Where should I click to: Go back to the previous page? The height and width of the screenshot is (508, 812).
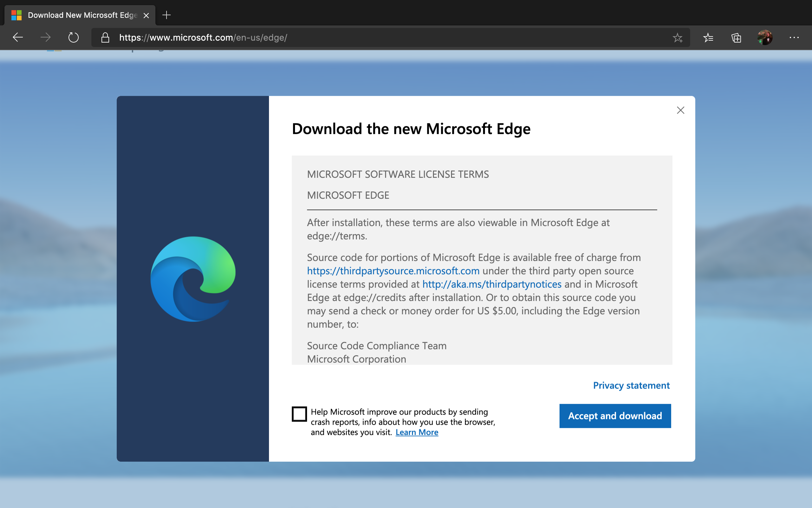click(18, 37)
